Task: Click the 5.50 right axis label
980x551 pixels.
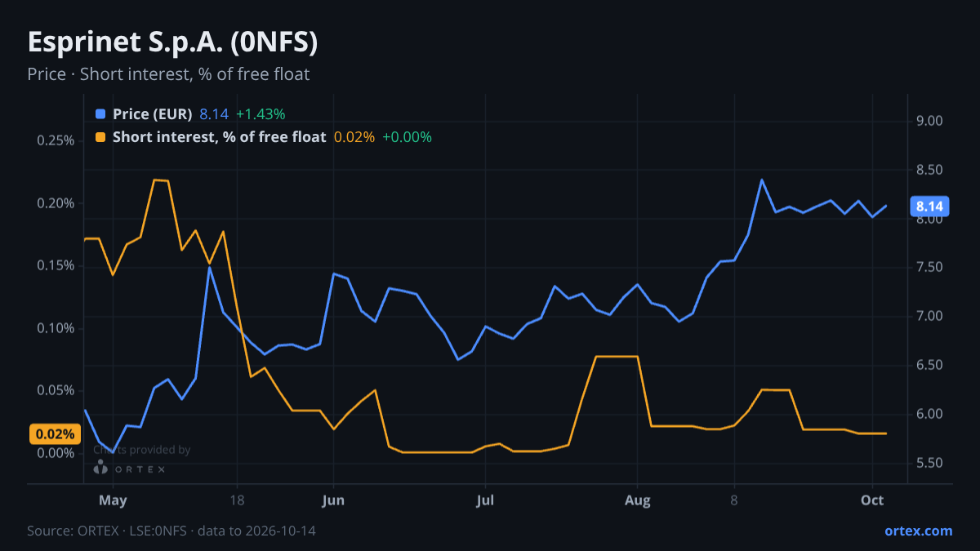Action: tap(930, 463)
